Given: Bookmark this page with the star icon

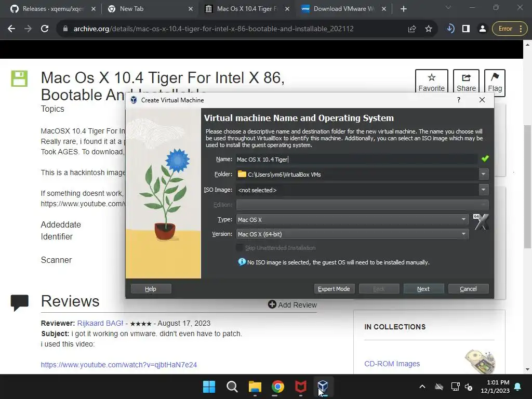Looking at the screenshot, I should pos(429,29).
